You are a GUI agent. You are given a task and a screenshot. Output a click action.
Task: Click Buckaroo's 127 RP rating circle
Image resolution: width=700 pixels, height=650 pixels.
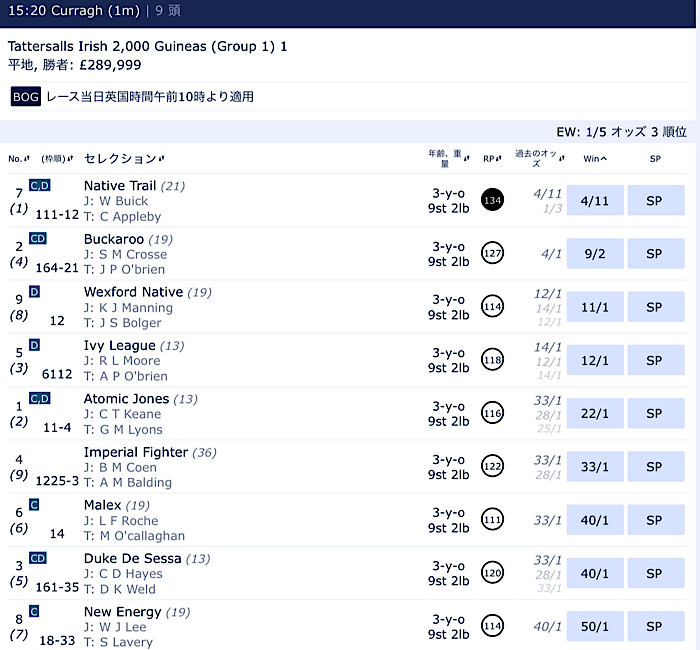[x=492, y=253]
